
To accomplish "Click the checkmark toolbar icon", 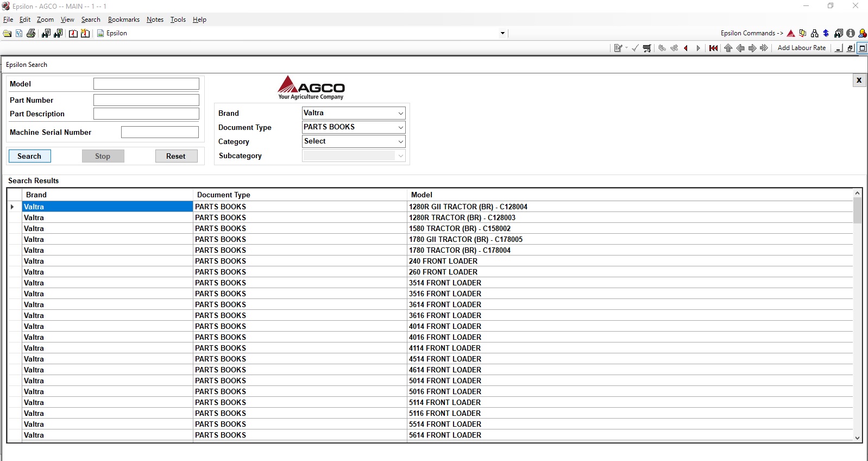I will click(635, 48).
